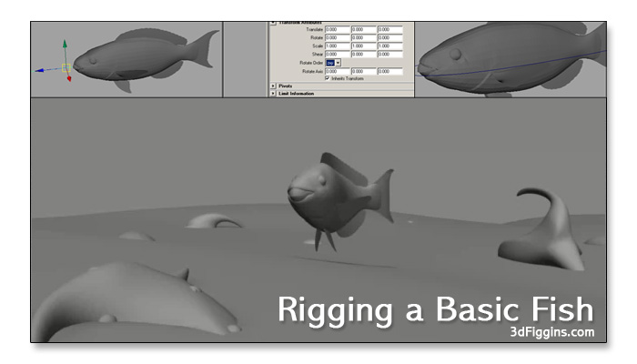Screen dimensions: 637x364
Task: Click the 3dFiggins.com link text
Action: point(552,332)
